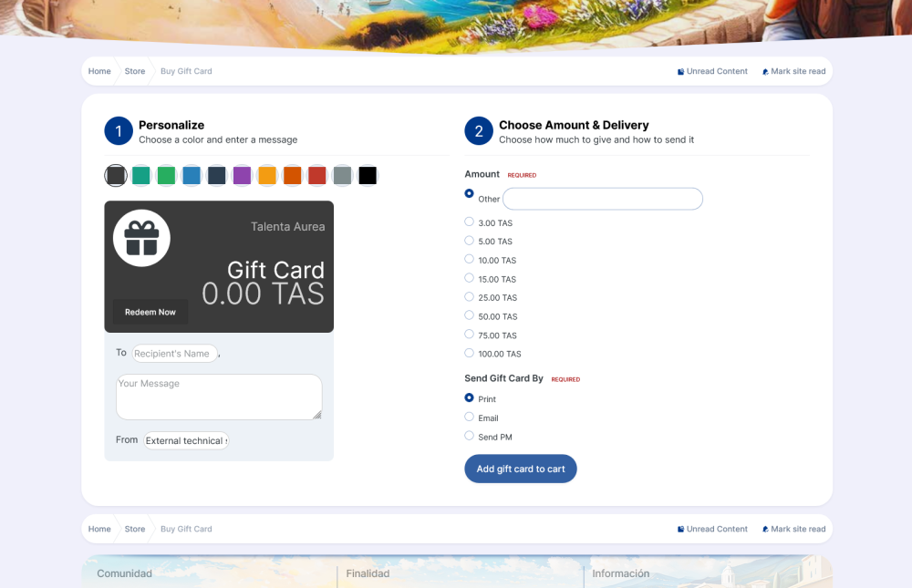Click the gift box icon on card preview
The image size is (912, 588).
click(142, 238)
